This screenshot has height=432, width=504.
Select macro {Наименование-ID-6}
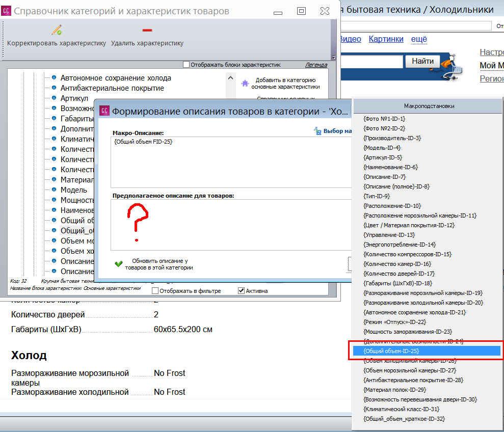(x=390, y=167)
